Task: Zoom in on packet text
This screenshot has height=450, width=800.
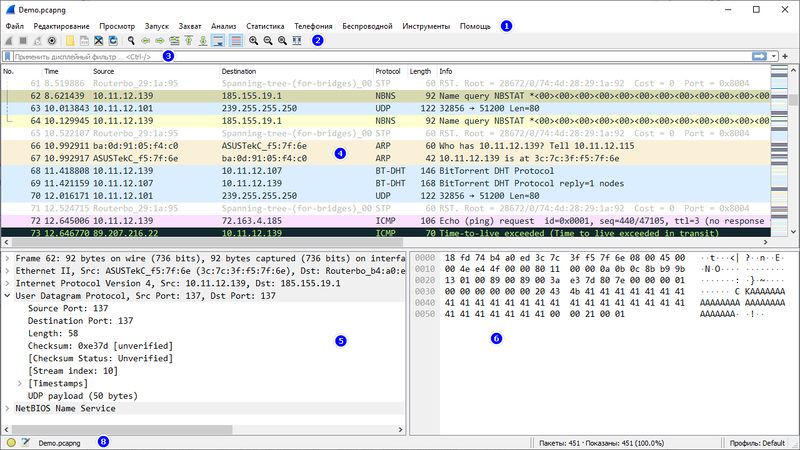Action: [254, 41]
